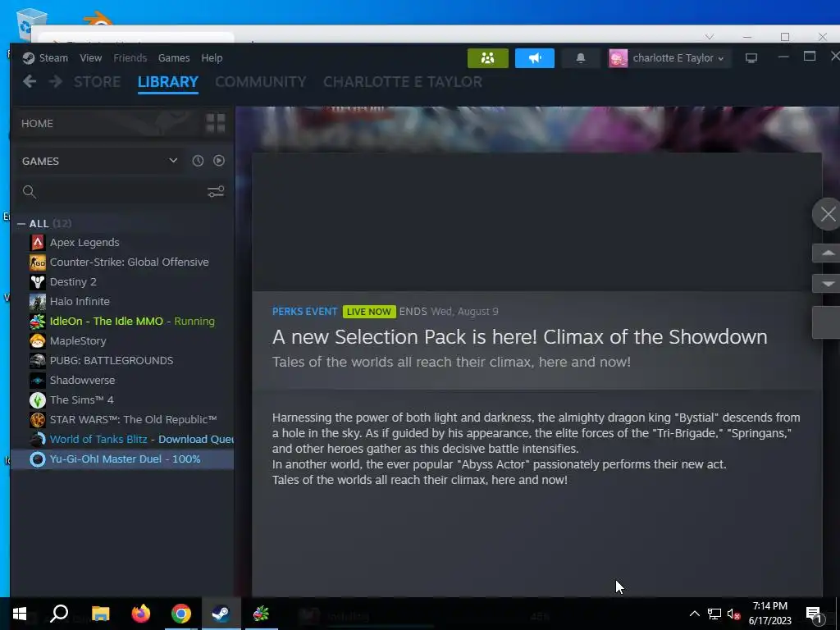840x630 pixels.
Task: Click the library search magnifier icon
Action: [30, 192]
